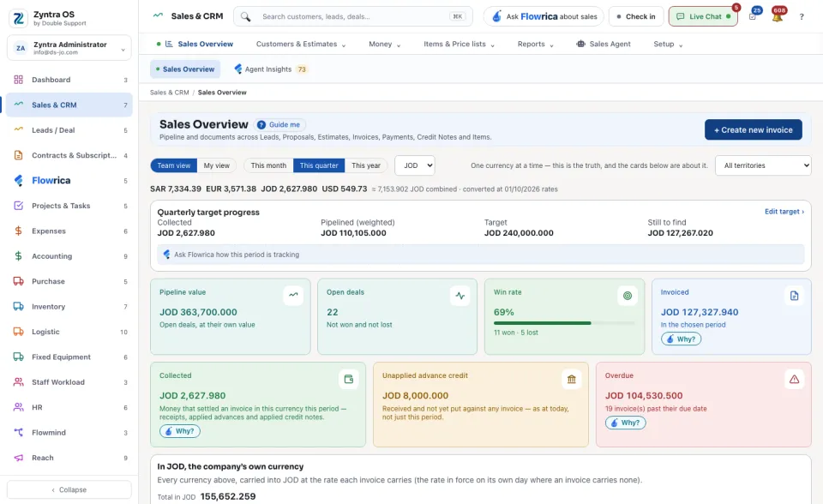Click the search magnifier icon
The height and width of the screenshot is (504, 823).
tap(246, 17)
